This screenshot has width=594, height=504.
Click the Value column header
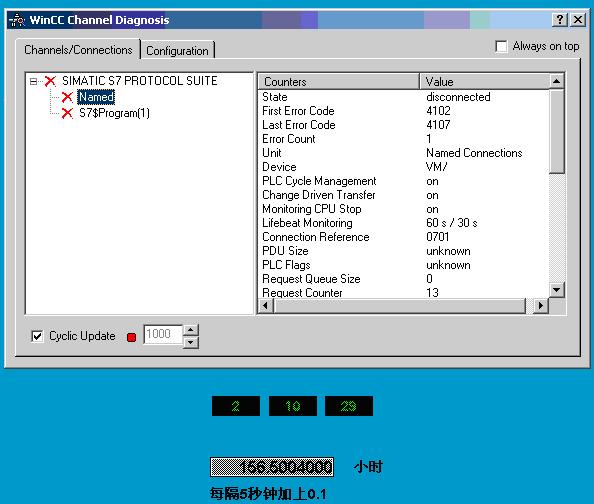485,81
